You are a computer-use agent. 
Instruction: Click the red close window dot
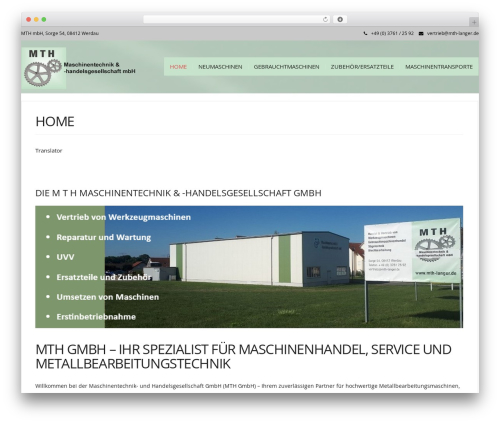click(x=29, y=19)
